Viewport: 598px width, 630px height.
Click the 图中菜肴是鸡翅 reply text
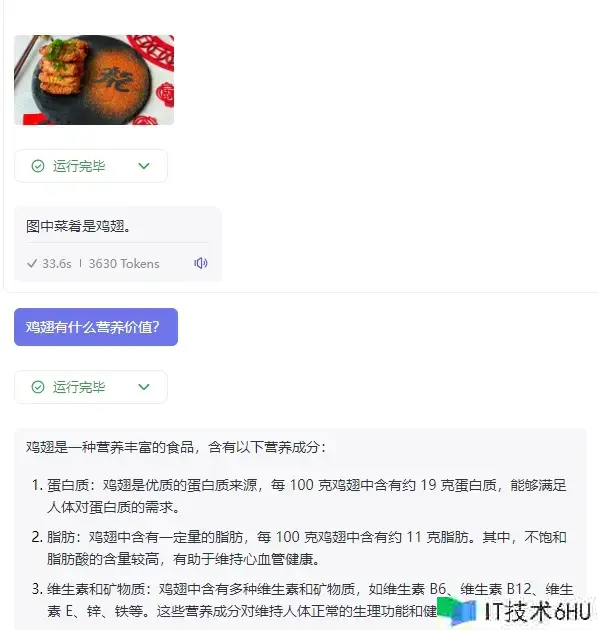78,226
